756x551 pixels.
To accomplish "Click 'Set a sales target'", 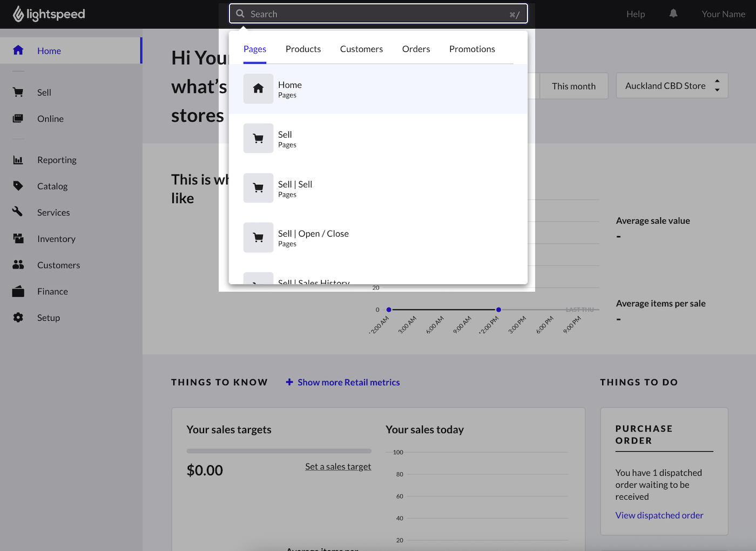I will pyautogui.click(x=338, y=466).
